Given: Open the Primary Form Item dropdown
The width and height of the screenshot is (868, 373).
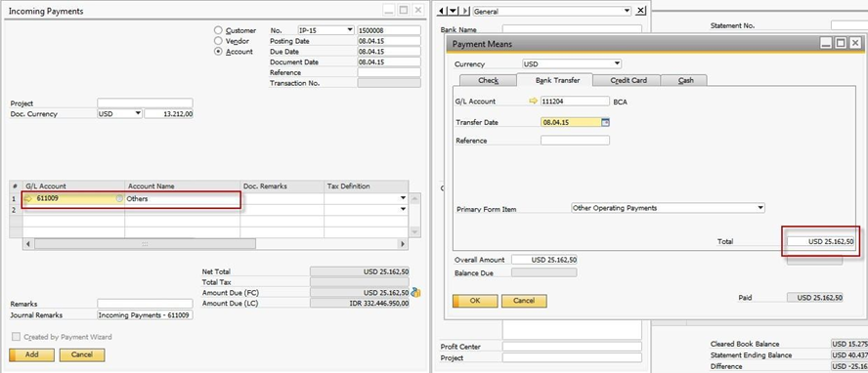Looking at the screenshot, I should coord(760,208).
